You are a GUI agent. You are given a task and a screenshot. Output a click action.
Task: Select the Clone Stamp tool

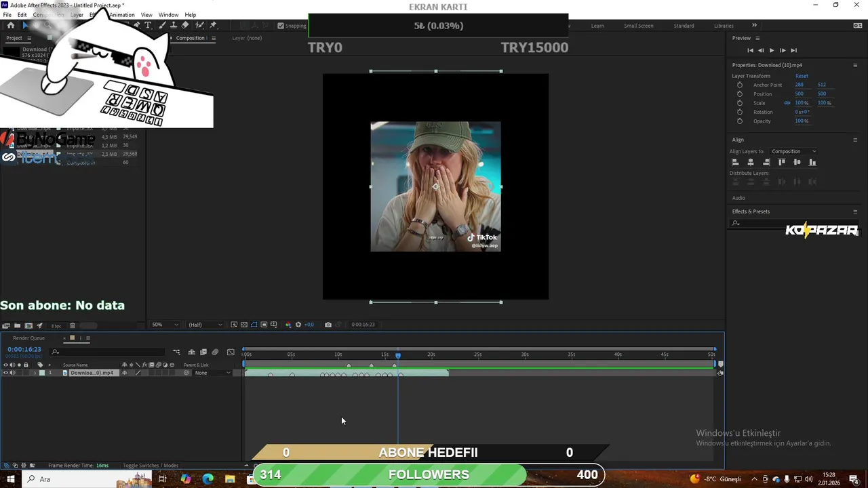click(x=174, y=26)
